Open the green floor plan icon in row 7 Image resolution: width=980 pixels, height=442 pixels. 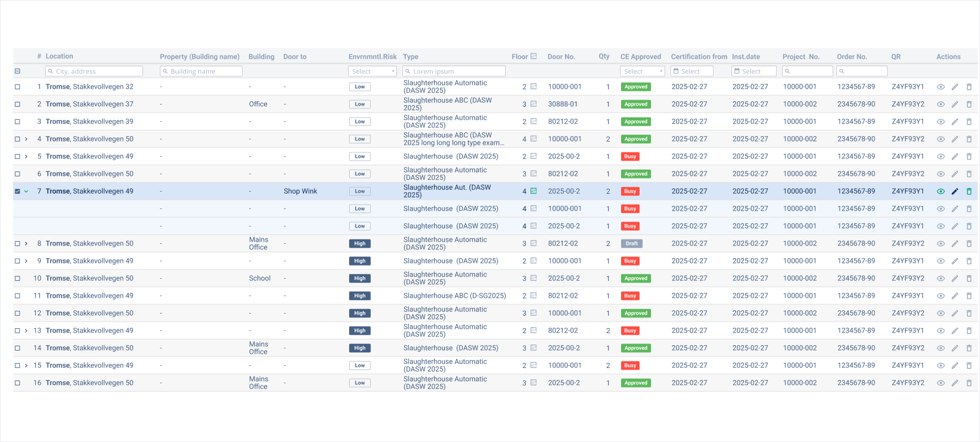coord(534,191)
